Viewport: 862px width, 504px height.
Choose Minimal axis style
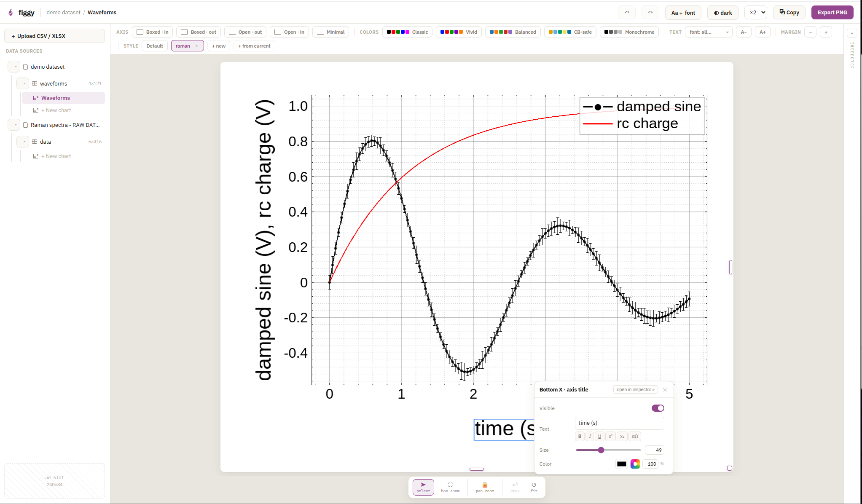click(330, 32)
